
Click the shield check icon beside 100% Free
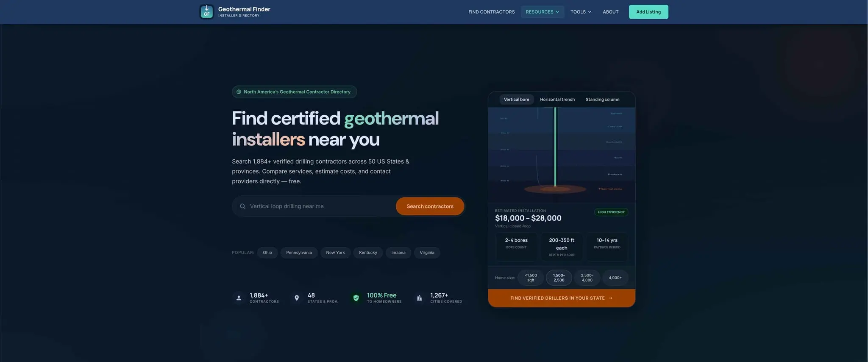(356, 298)
